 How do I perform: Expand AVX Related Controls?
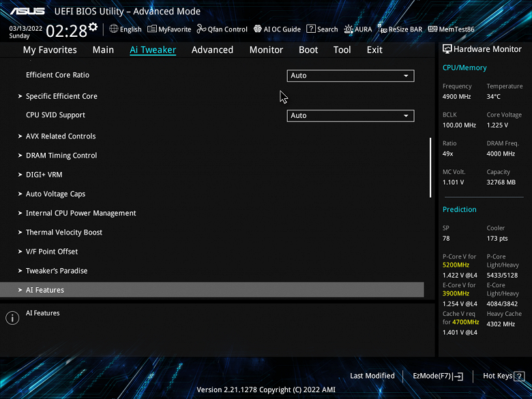pyautogui.click(x=61, y=136)
